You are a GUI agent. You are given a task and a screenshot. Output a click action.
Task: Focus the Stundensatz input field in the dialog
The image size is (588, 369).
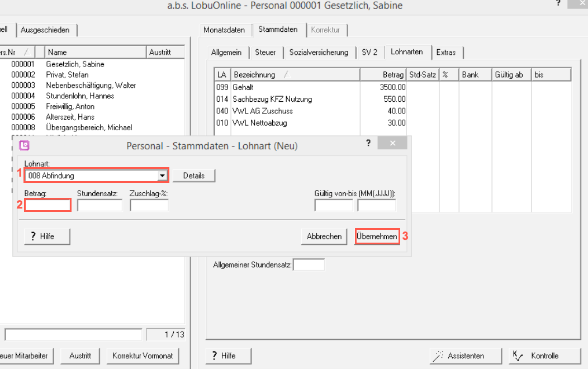coord(99,205)
